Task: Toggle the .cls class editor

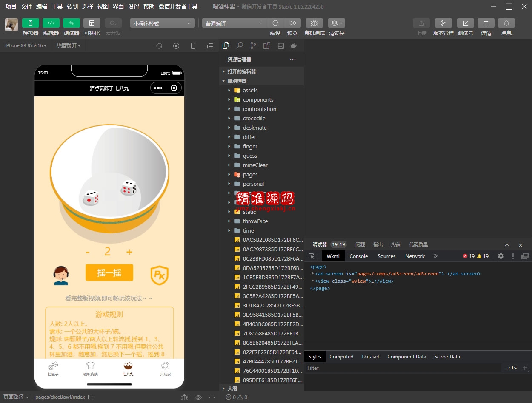Action: (x=511, y=368)
